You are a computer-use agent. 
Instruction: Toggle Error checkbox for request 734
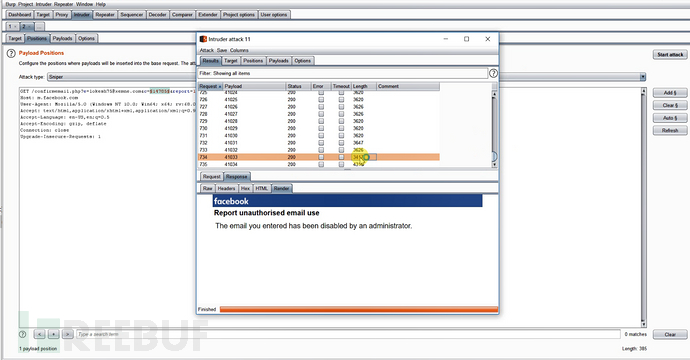pos(321,157)
